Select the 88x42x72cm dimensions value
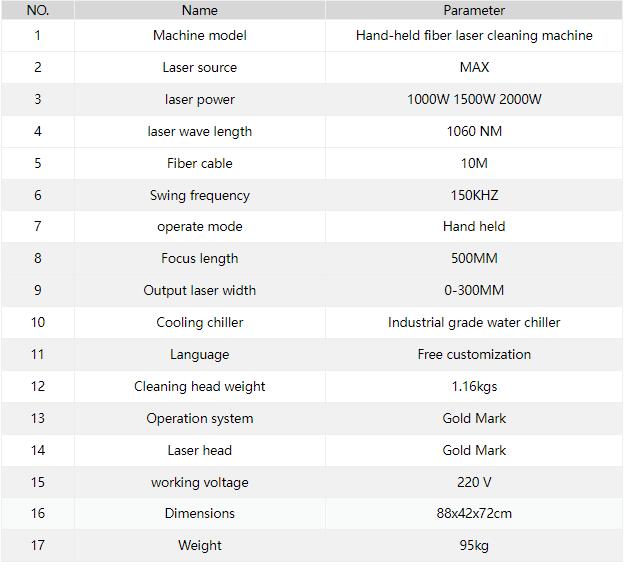The width and height of the screenshot is (624, 566). coord(474,513)
